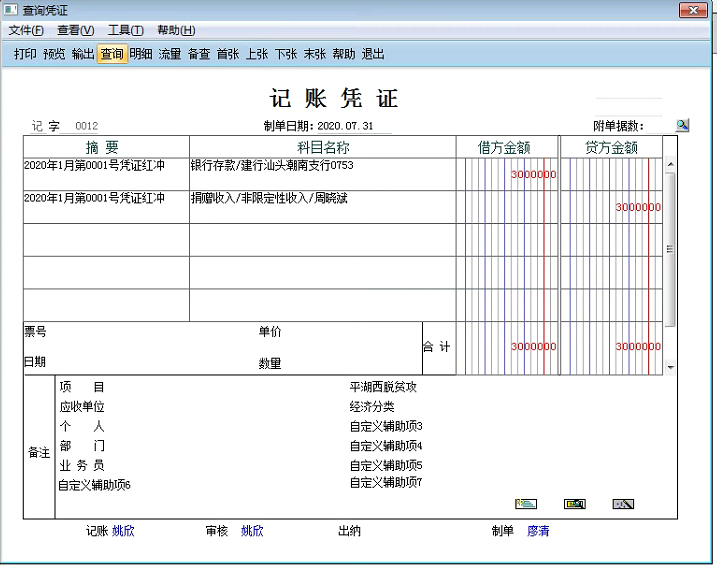Open the 帮助(H) menu
Screen dimensions: 717x567
176,31
